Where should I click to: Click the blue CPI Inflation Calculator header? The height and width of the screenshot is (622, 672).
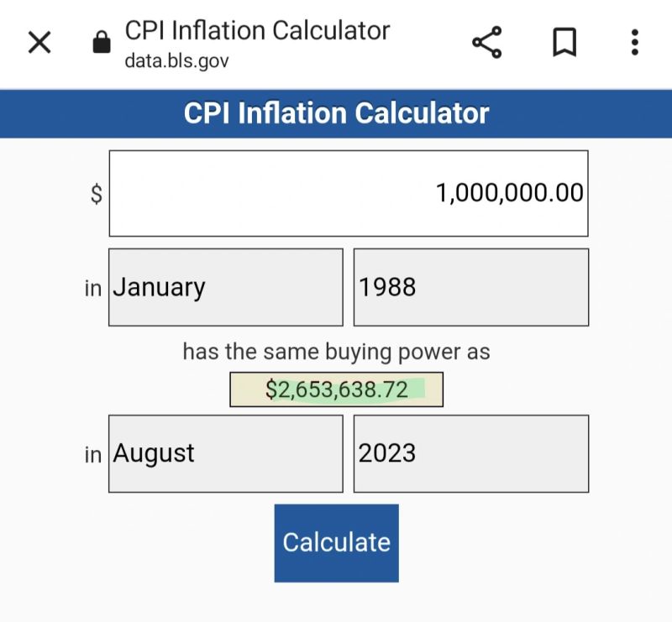(336, 113)
